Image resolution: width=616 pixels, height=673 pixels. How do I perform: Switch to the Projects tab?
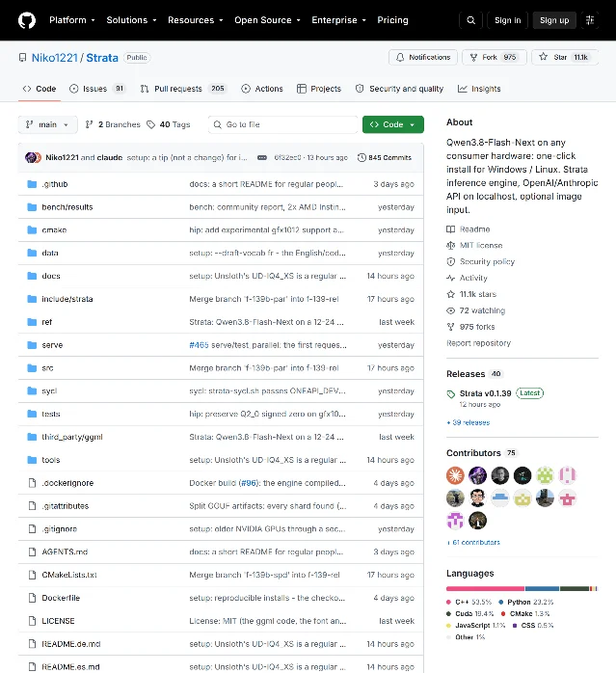[x=319, y=89]
